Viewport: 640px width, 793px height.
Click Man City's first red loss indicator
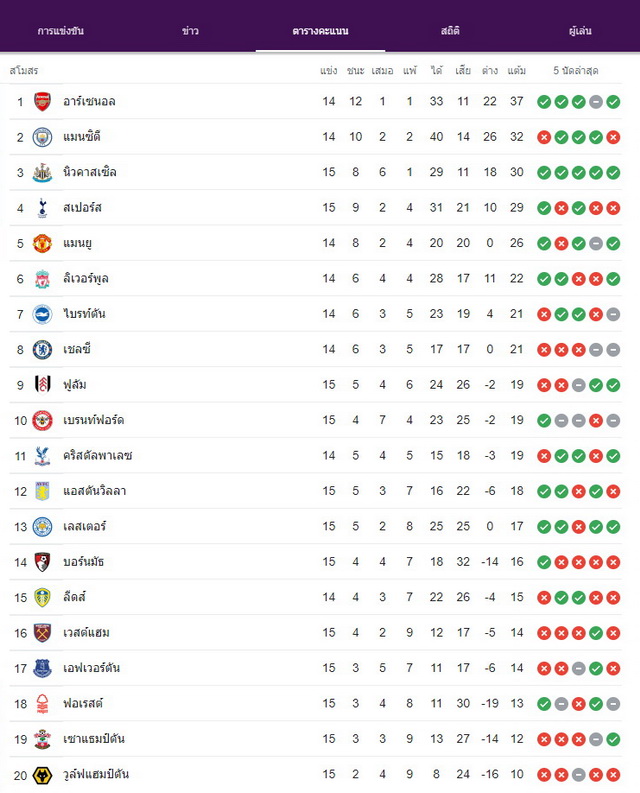(544, 138)
